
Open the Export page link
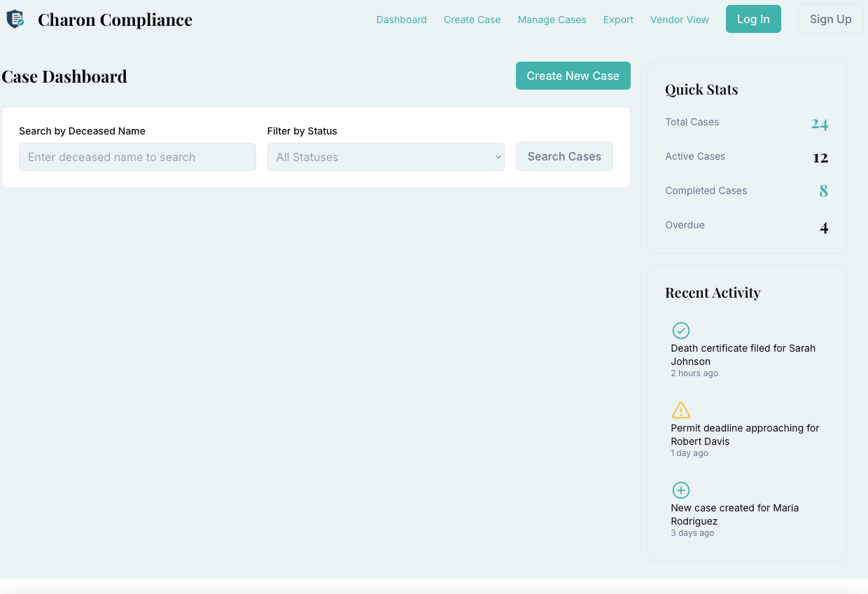click(x=618, y=20)
